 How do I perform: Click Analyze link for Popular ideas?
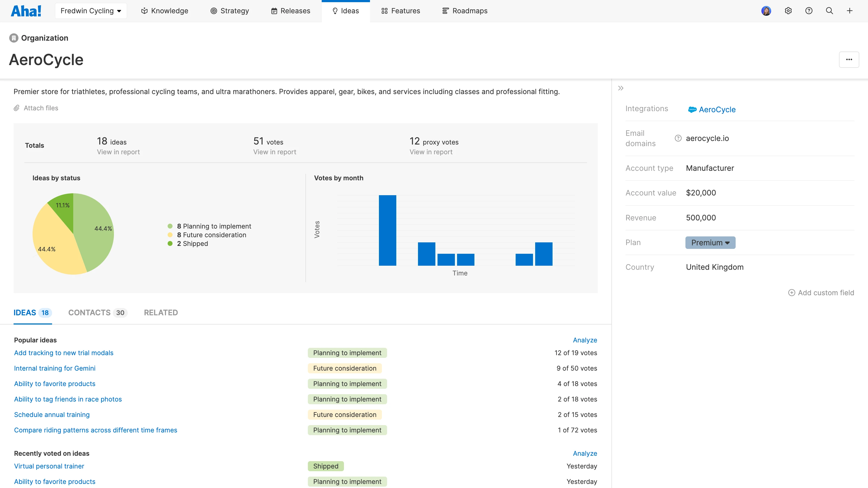tap(585, 340)
